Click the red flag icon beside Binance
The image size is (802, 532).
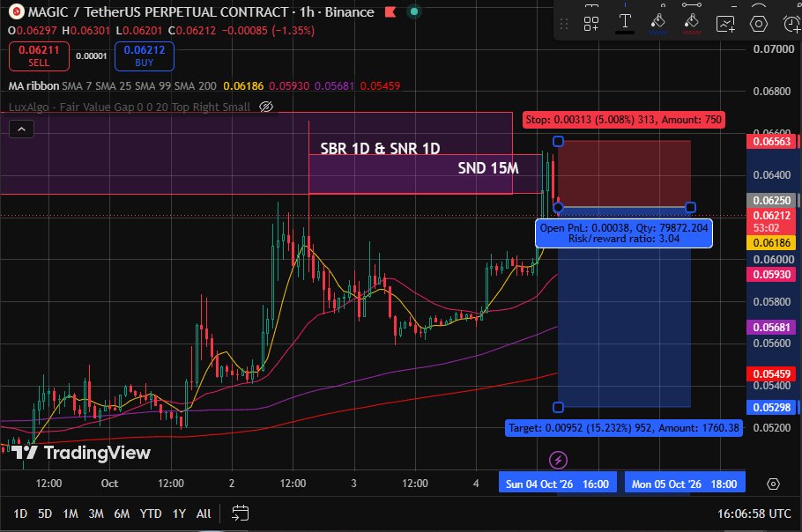coord(390,11)
